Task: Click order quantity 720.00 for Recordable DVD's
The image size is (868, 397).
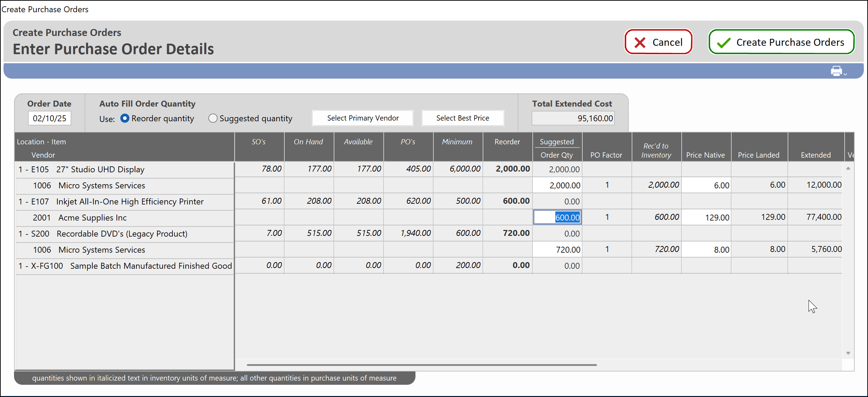Action: pyautogui.click(x=557, y=250)
